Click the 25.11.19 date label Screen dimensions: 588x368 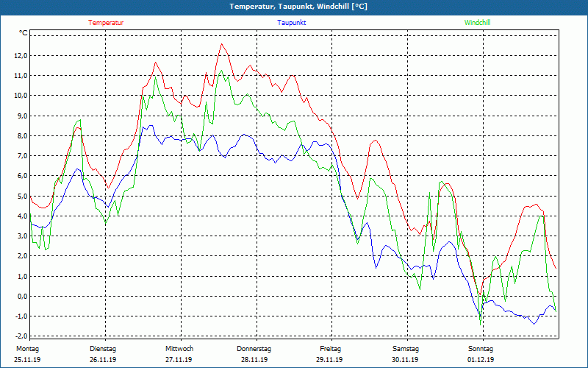point(27,360)
